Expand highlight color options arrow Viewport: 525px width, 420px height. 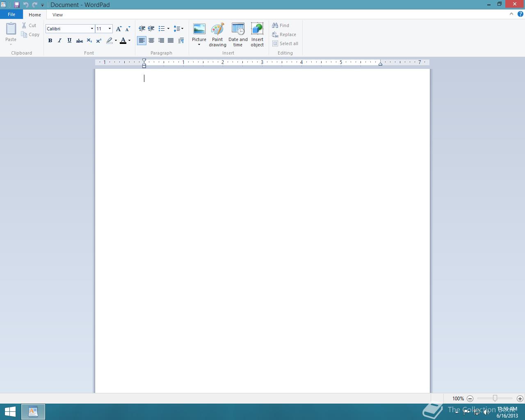point(116,41)
